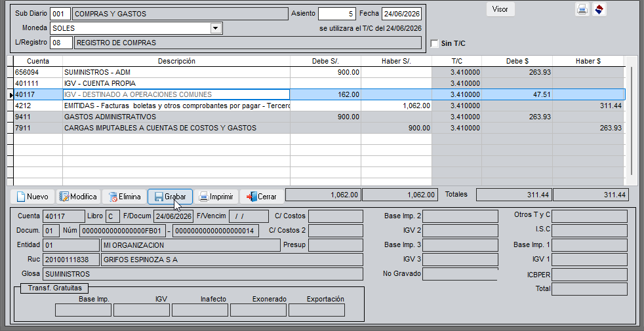Screen dimensions: 644x331
Task: Click the red-blue icon beside the printer
Action: coord(599,9)
